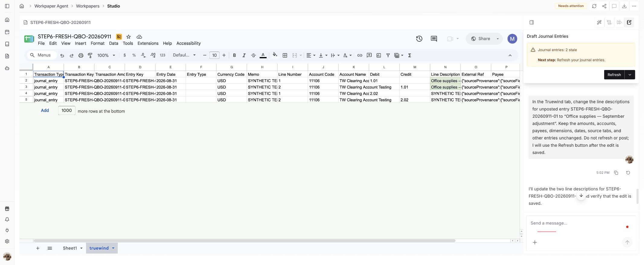Image resolution: width=644 pixels, height=265 pixels.
Task: Click the print icon in the Sheets toolbar
Action: coord(81,55)
